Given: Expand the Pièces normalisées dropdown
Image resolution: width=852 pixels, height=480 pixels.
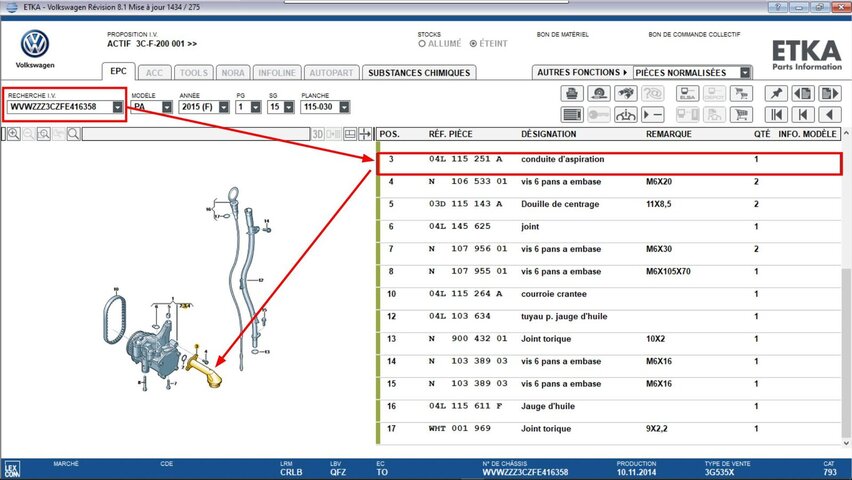Looking at the screenshot, I should click(745, 72).
